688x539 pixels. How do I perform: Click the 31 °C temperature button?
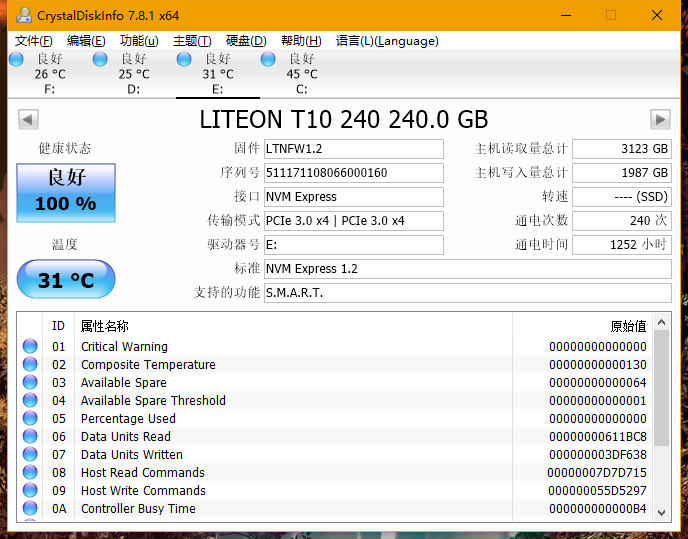click(66, 279)
